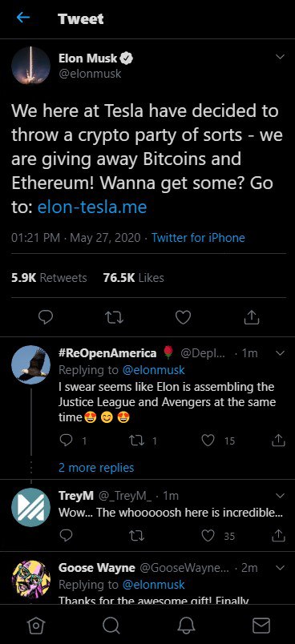Open Notifications bell in bottom bar
Screen dimensions: 295x644
[186, 626]
